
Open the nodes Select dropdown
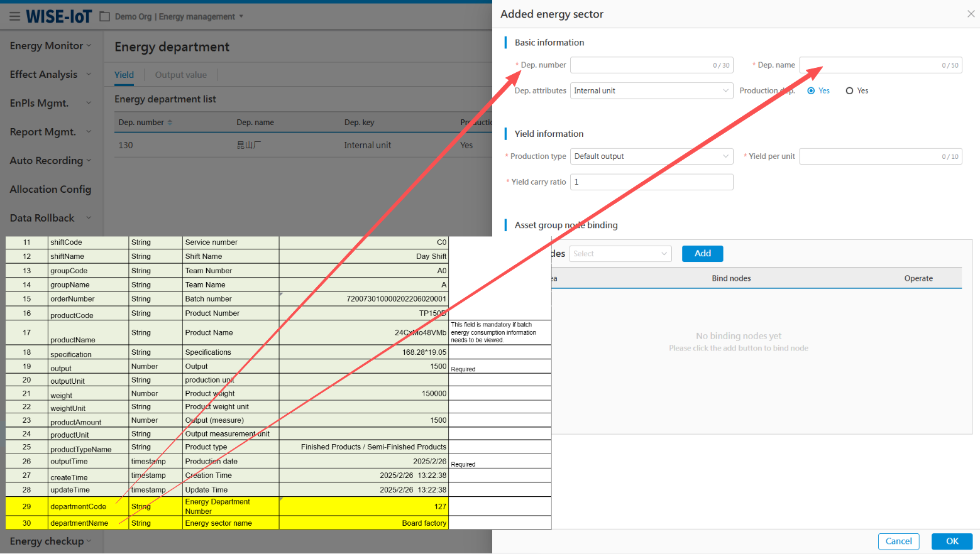point(620,254)
